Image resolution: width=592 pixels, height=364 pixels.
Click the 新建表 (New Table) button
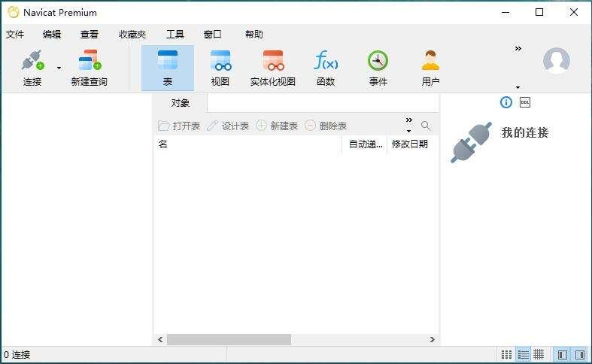point(277,126)
